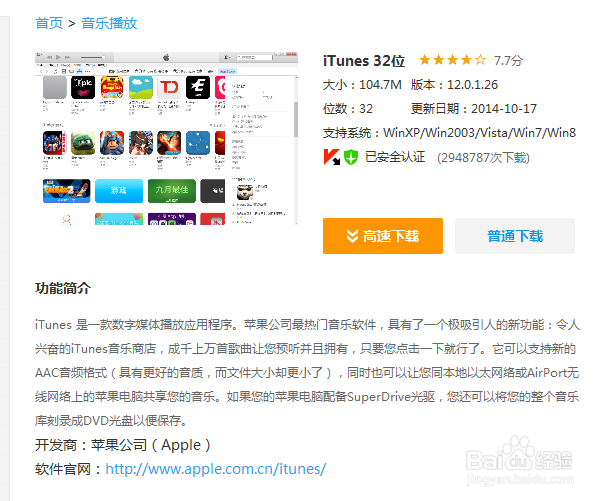Click the five-star rating icons
The width and height of the screenshot is (608, 501).
coord(452,60)
